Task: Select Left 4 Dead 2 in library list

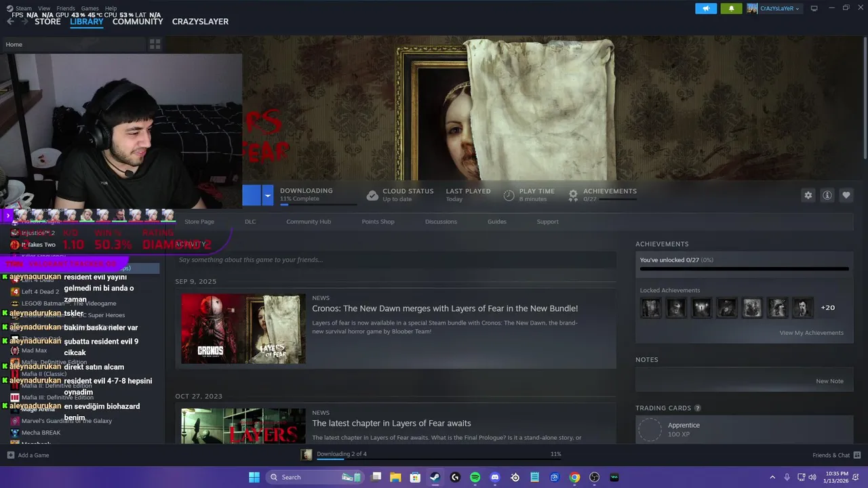Action: tap(40, 291)
